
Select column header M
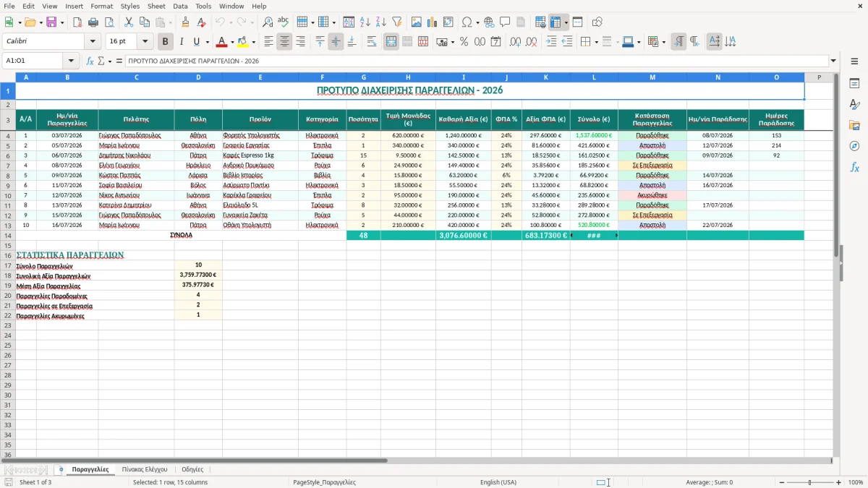click(652, 77)
